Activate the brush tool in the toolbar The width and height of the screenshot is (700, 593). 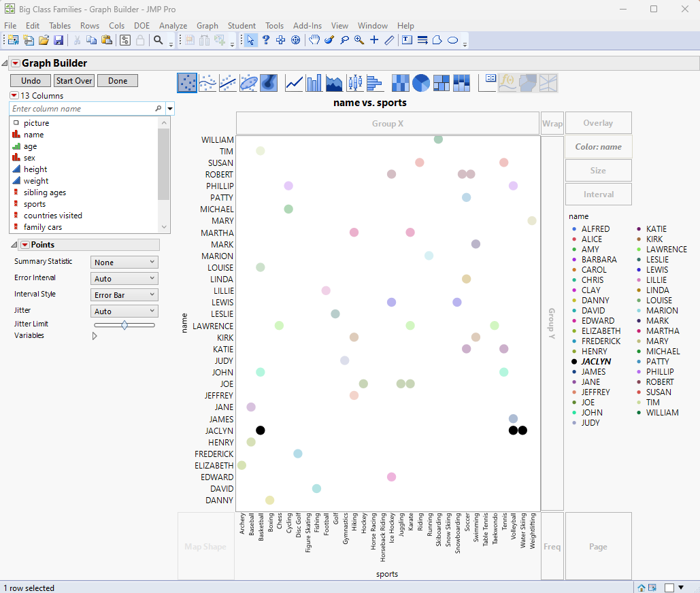pyautogui.click(x=329, y=39)
